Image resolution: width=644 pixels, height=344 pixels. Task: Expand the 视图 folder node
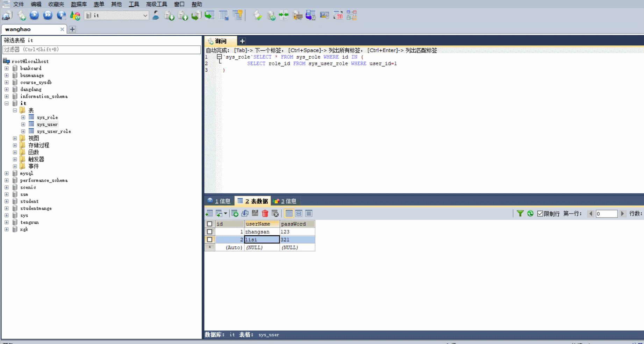[15, 138]
